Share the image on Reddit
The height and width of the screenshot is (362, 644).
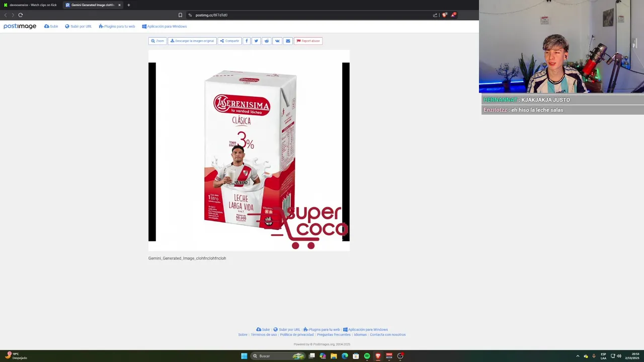click(267, 41)
